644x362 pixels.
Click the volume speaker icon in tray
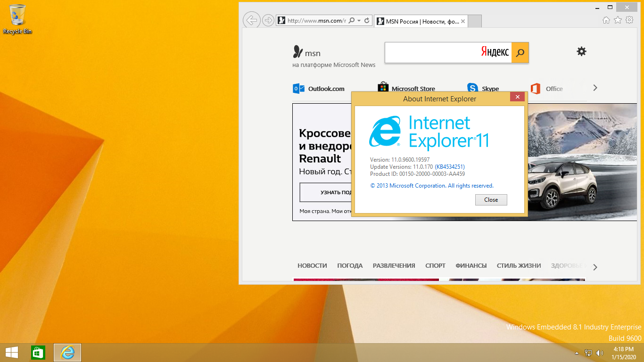coord(600,353)
